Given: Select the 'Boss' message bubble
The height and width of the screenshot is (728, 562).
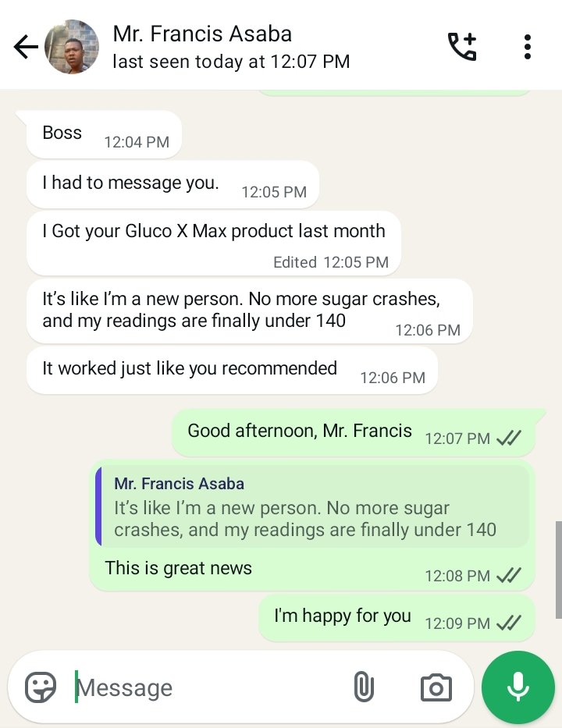Looking at the screenshot, I should (62, 133).
